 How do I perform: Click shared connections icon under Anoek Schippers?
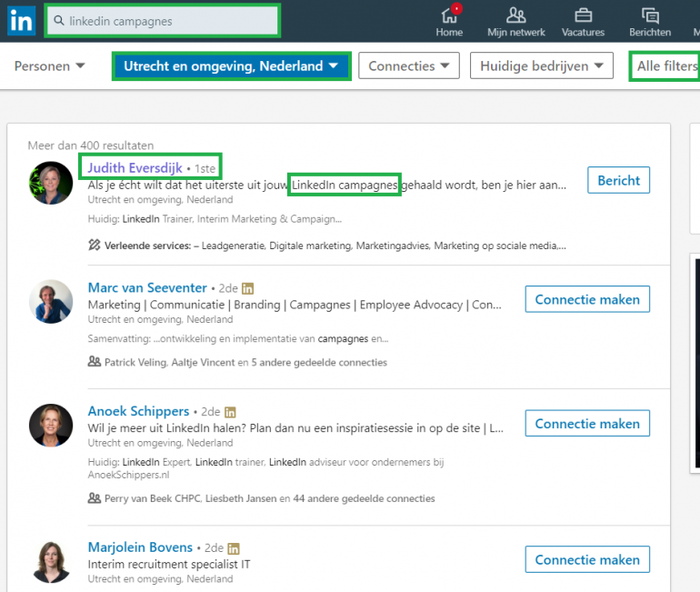point(95,497)
